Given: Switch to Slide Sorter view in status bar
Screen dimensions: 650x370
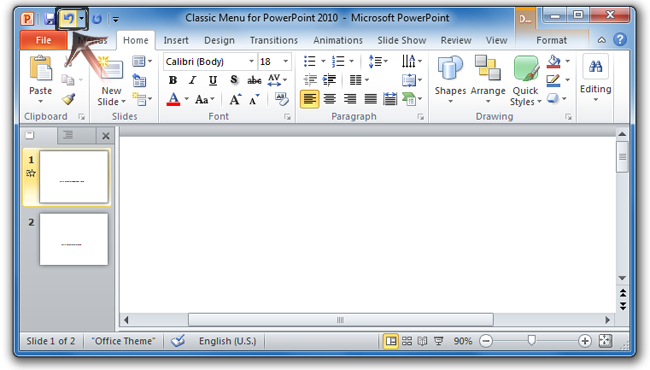Looking at the screenshot, I should click(x=407, y=341).
